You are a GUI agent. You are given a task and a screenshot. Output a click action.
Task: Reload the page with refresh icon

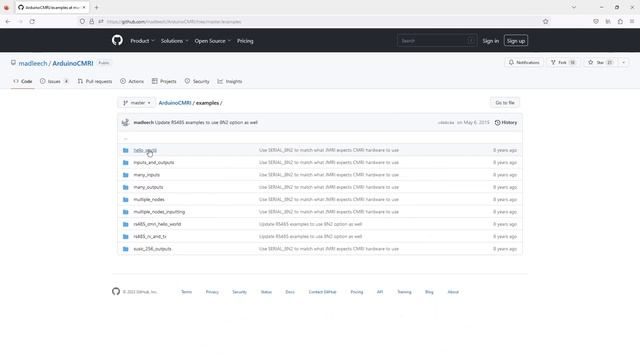tap(32, 22)
